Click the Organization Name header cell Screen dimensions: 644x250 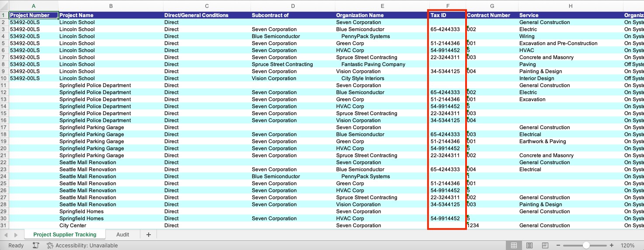pyautogui.click(x=383, y=15)
